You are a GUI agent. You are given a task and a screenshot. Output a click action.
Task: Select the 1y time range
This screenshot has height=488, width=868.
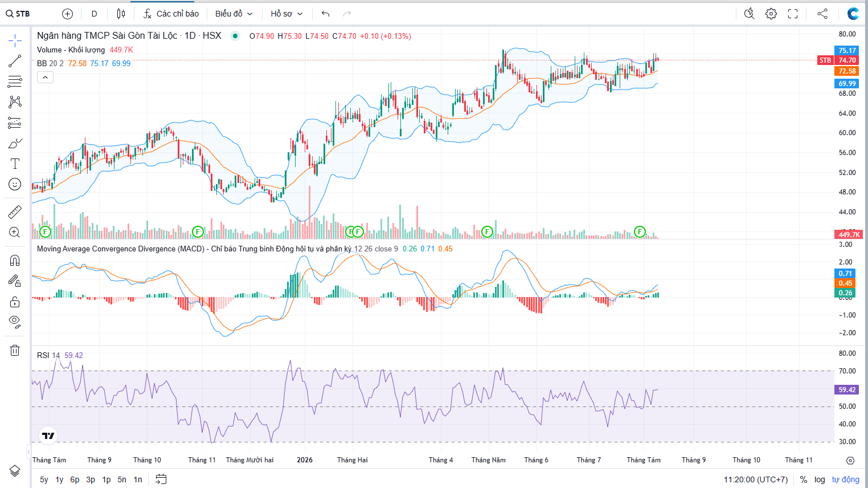point(59,479)
